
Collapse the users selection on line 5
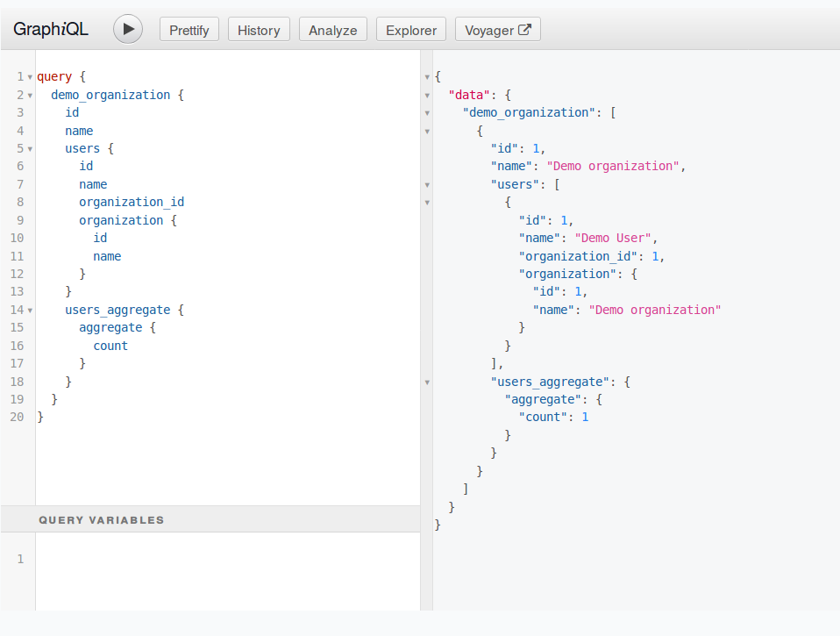(30, 148)
